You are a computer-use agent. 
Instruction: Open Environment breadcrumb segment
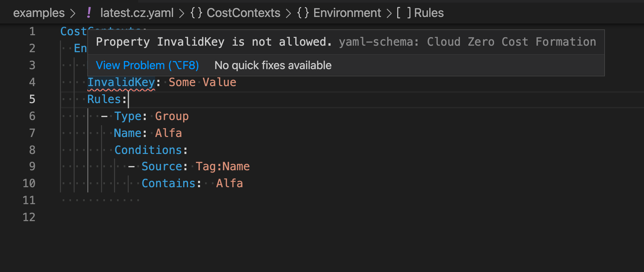tap(347, 13)
